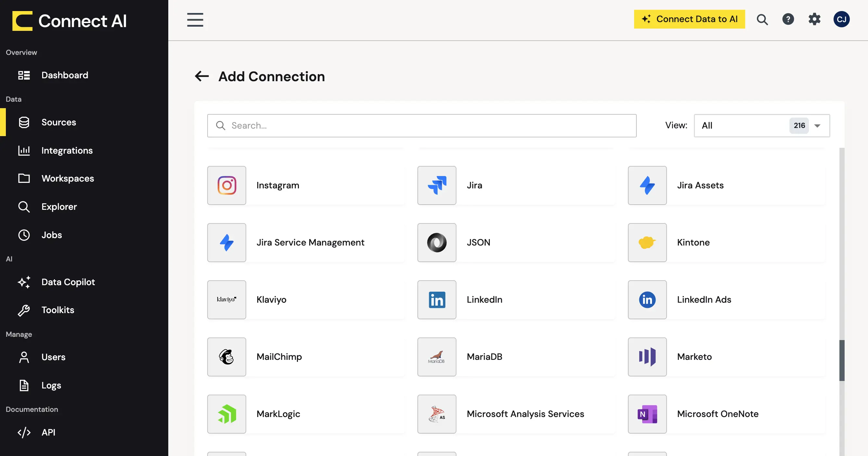Click the Connect AI logo
Viewport: 868px width, 456px height.
point(70,21)
